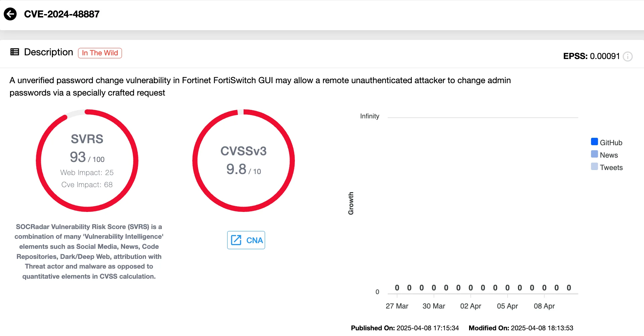Click the 30 Mar axis label
The width and height of the screenshot is (644, 336).
434,306
